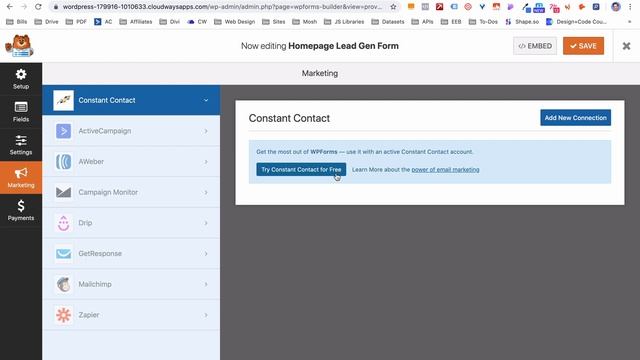Open the Settings sliders panel
The height and width of the screenshot is (360, 640).
pyautogui.click(x=21, y=145)
